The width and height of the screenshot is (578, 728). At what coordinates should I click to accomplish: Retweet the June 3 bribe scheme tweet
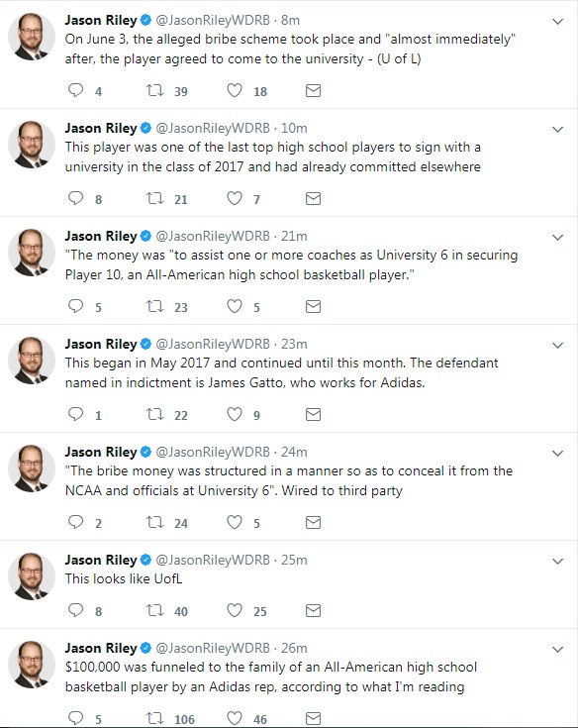pos(155,90)
